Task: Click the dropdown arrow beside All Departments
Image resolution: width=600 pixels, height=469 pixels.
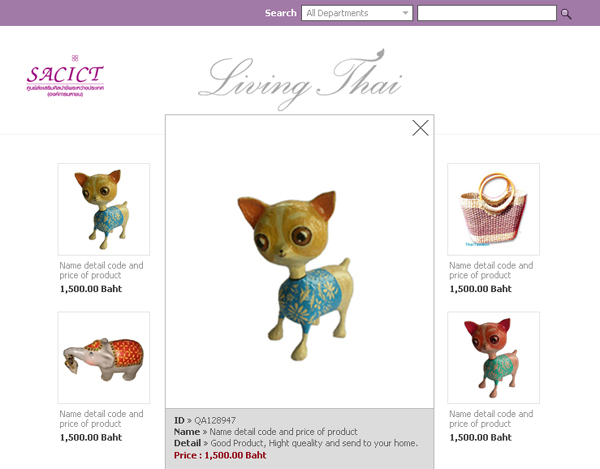Action: pos(405,13)
